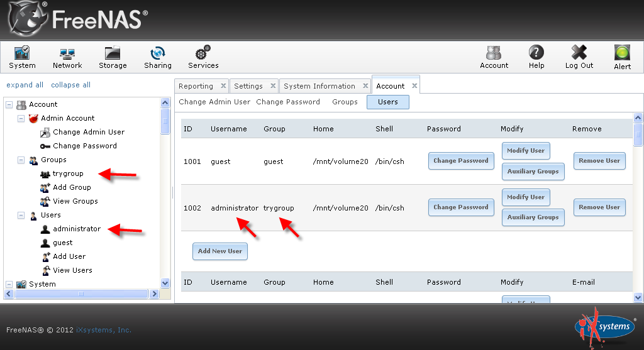The height and width of the screenshot is (350, 644).
Task: Open the Change Password sub-tab
Action: click(x=288, y=102)
